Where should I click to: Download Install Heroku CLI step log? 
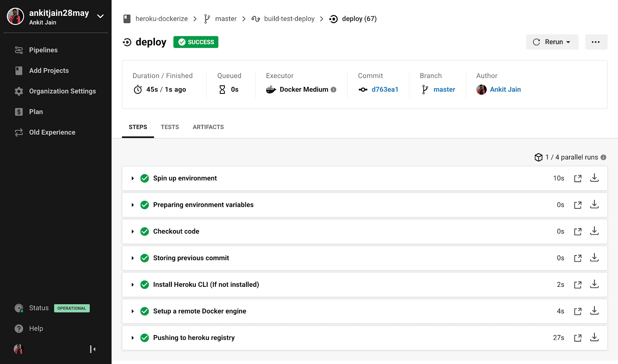click(594, 284)
